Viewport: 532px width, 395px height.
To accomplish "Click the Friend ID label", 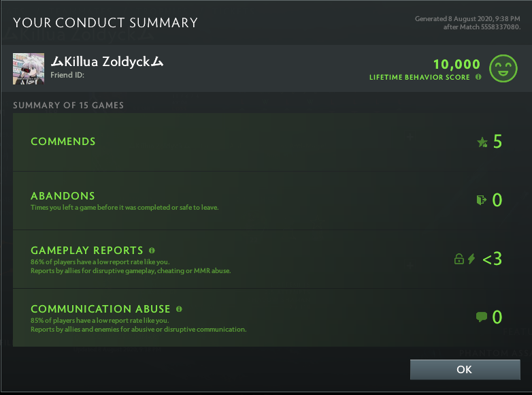I will (x=67, y=76).
